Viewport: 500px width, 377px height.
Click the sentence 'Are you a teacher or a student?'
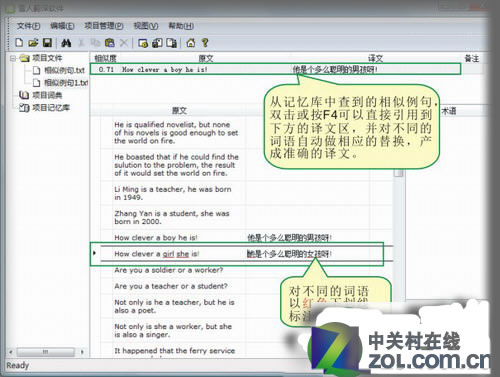click(x=171, y=286)
